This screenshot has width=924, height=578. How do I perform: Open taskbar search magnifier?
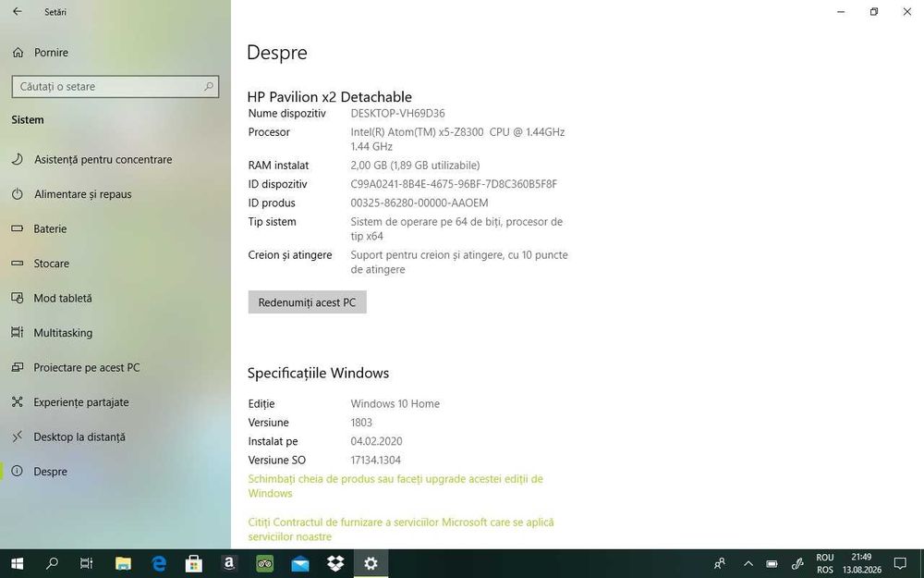(52, 564)
